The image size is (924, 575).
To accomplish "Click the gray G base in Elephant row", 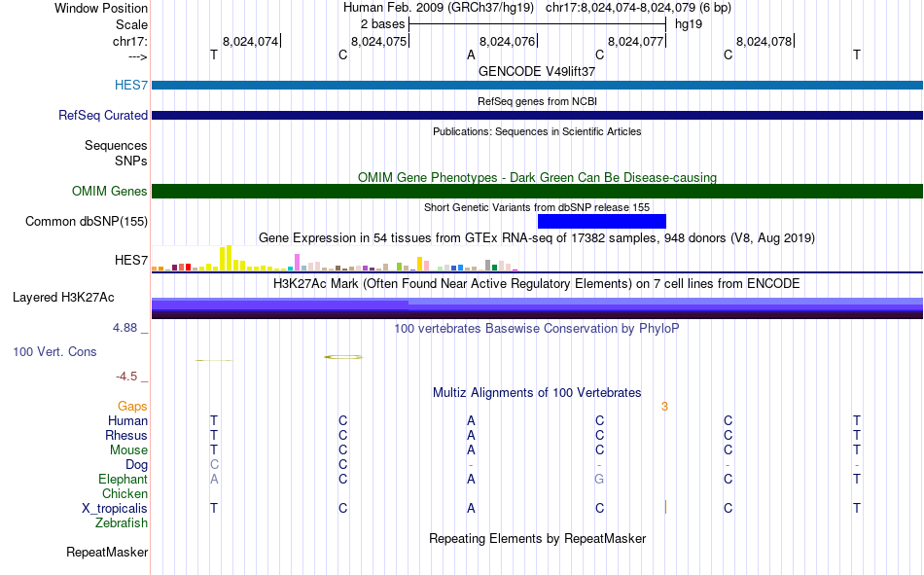I will click(599, 479).
